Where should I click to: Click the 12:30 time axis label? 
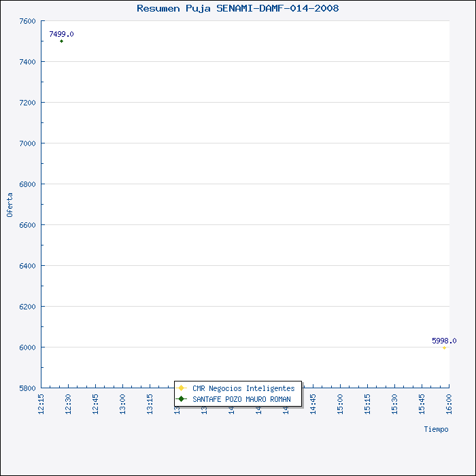[69, 403]
